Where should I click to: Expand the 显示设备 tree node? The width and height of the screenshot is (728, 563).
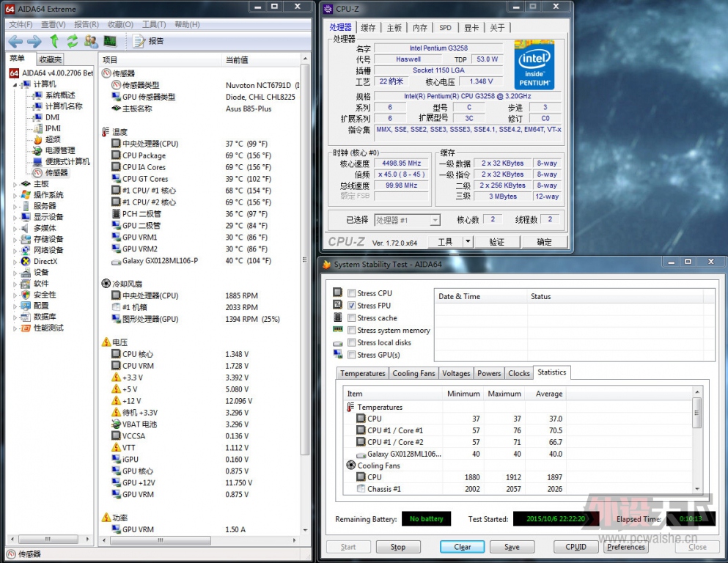(x=15, y=218)
